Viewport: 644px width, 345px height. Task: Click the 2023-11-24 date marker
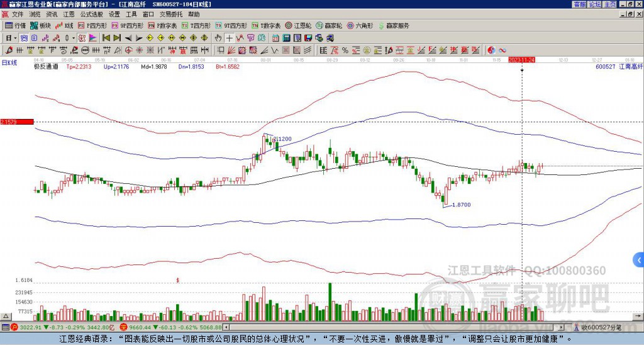pyautogui.click(x=521, y=60)
